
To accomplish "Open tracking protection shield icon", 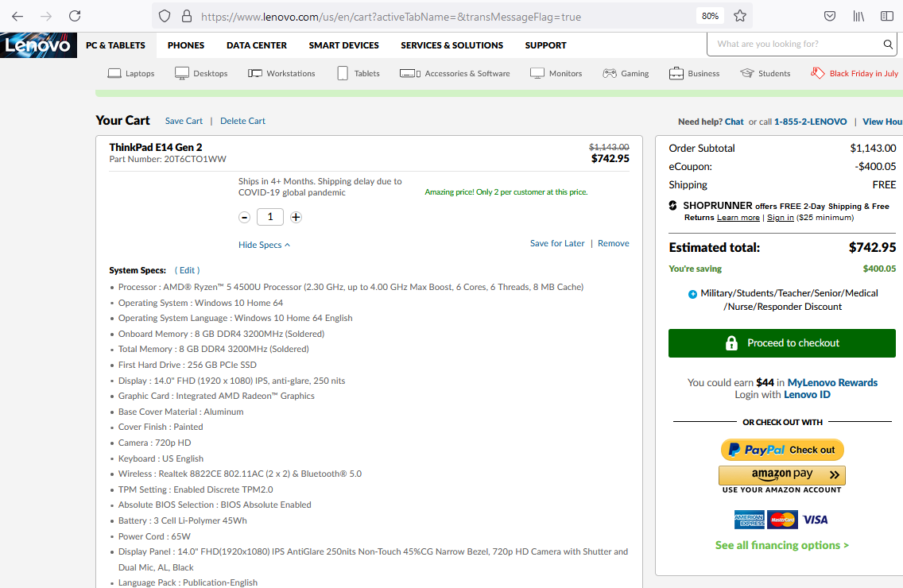I will tap(165, 16).
